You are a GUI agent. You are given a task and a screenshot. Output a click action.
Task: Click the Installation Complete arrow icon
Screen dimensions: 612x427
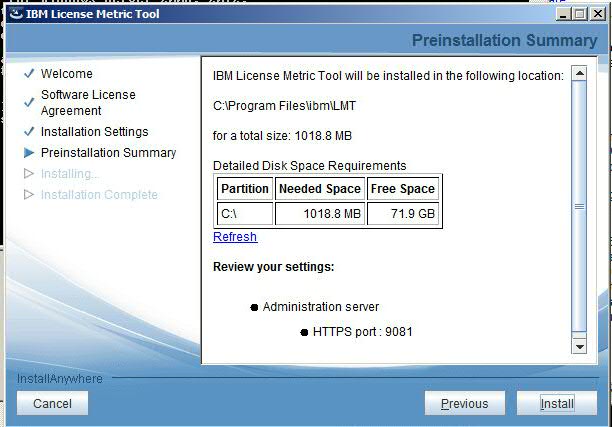point(28,195)
